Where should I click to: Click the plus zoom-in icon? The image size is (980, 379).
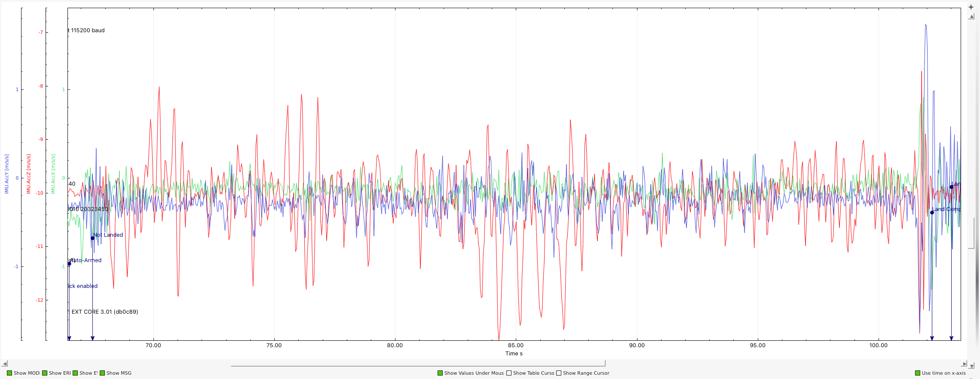(x=971, y=7)
